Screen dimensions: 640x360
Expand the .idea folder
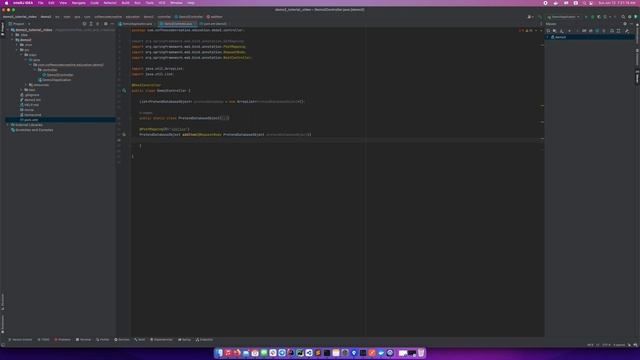point(13,35)
